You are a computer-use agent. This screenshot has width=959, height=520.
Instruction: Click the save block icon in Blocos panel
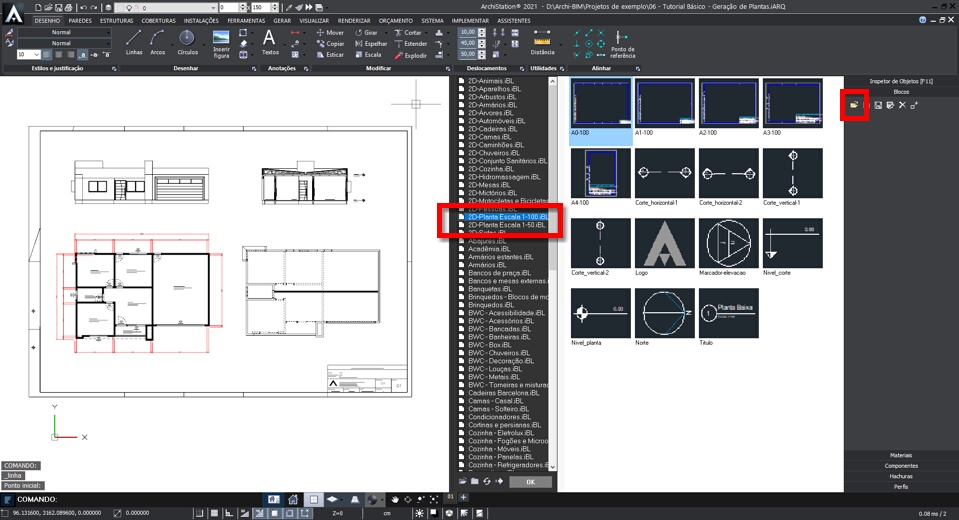pyautogui.click(x=878, y=105)
